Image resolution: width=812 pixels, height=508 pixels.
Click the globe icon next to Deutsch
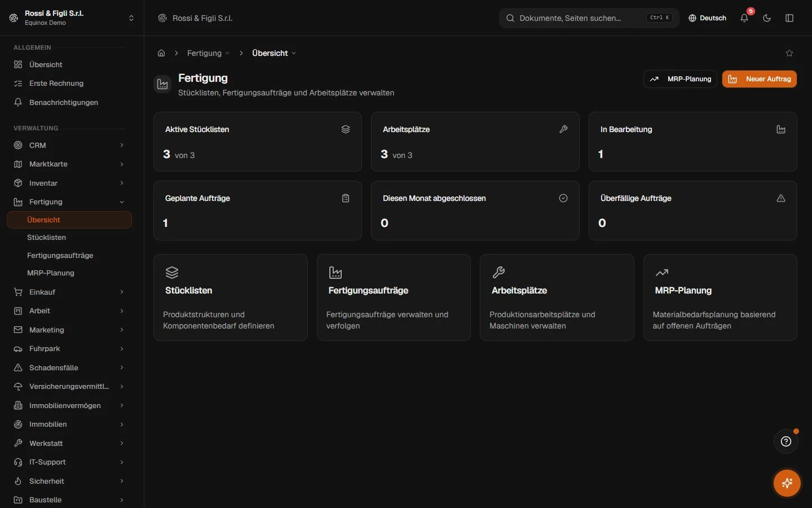[692, 18]
